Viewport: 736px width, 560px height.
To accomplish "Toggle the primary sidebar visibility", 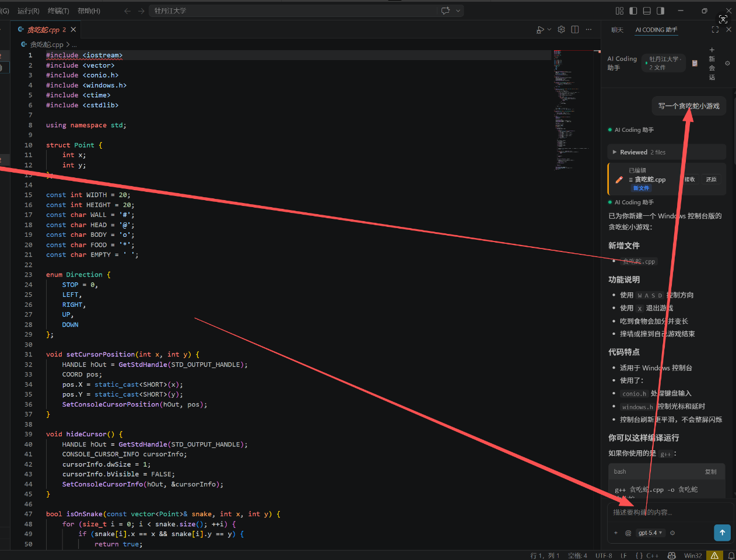I will [x=633, y=10].
